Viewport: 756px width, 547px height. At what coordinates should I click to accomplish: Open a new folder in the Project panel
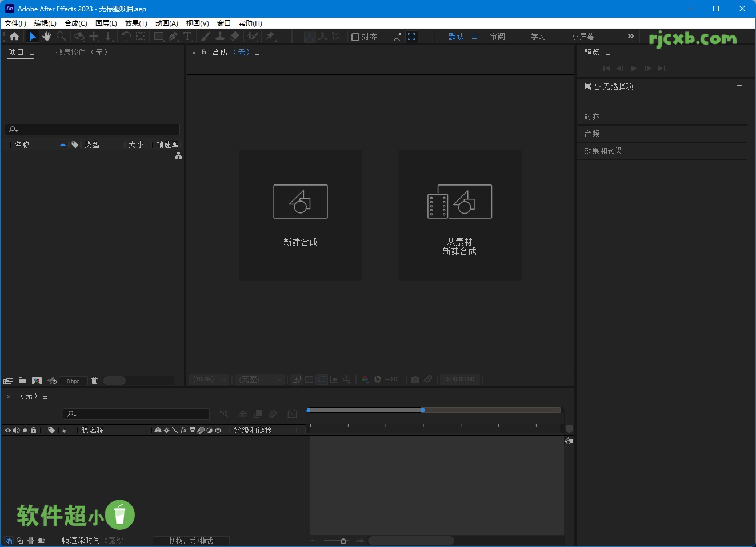click(x=22, y=380)
